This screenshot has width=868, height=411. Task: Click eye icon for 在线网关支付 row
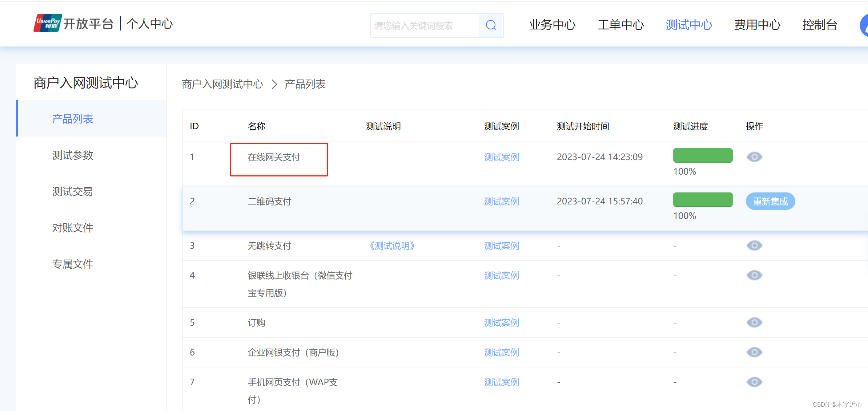[x=754, y=157]
